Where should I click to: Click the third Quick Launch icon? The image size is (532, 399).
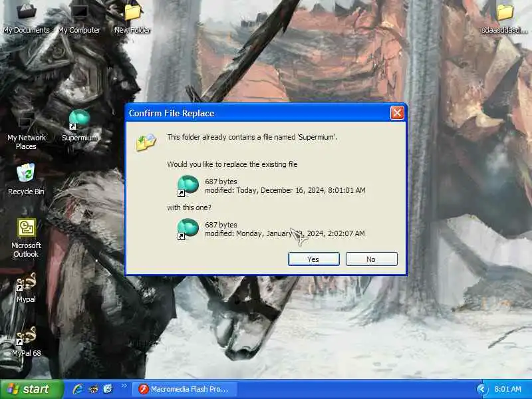click(x=108, y=389)
